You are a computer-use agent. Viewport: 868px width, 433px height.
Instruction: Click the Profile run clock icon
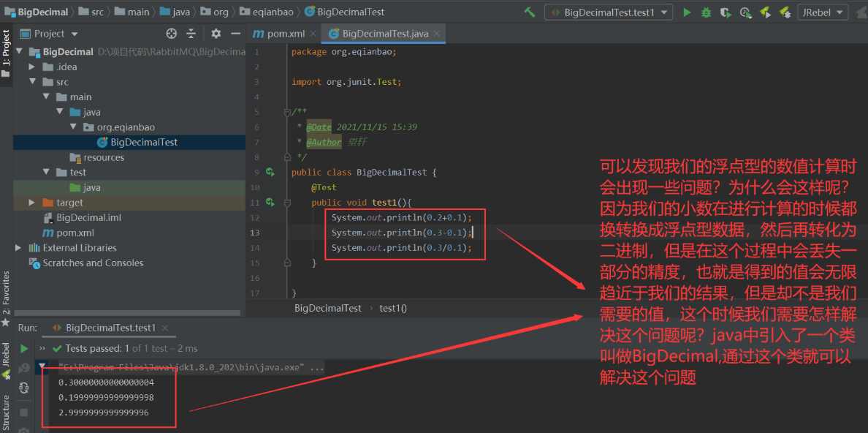745,12
